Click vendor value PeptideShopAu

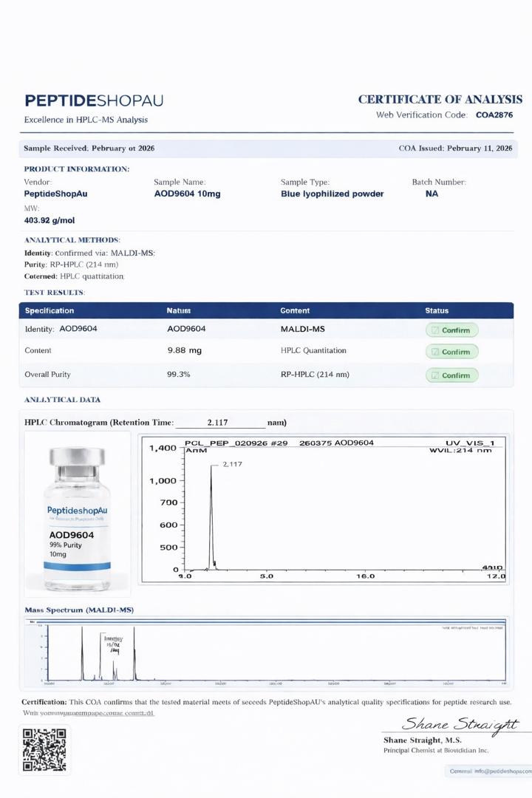(55, 194)
